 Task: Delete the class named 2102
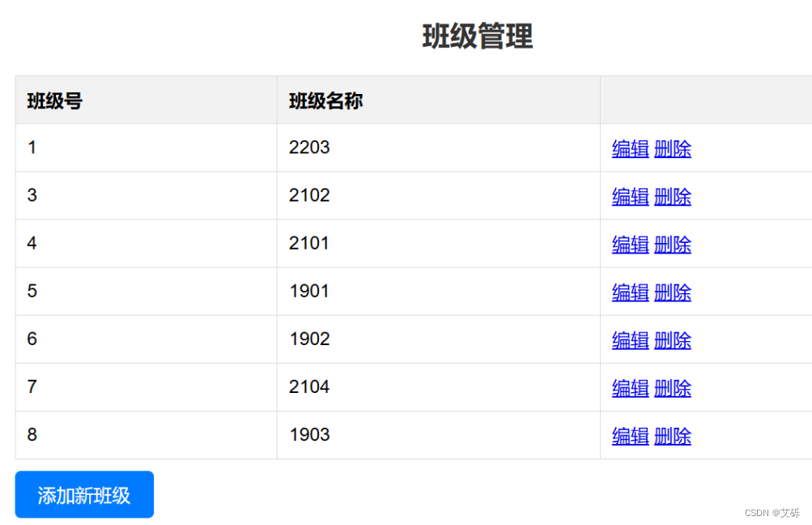click(x=673, y=196)
